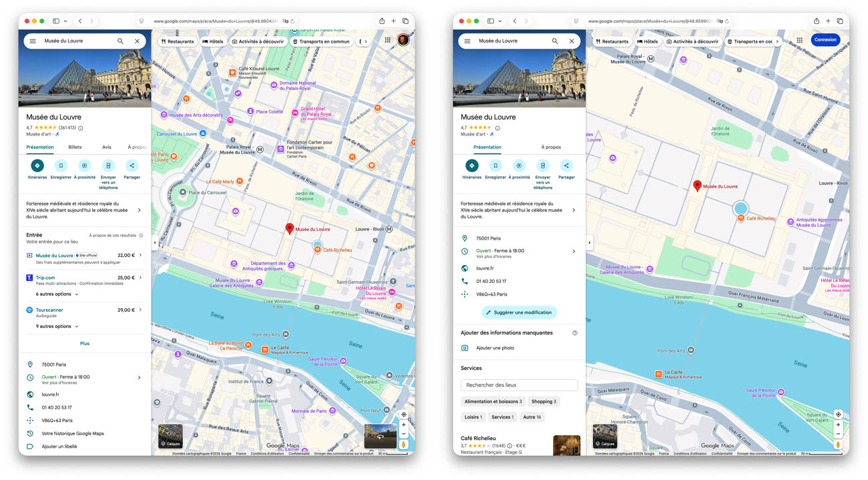This screenshot has width=868, height=480.
Task: Click Ajouter une photo camera icon
Action: coord(465,348)
